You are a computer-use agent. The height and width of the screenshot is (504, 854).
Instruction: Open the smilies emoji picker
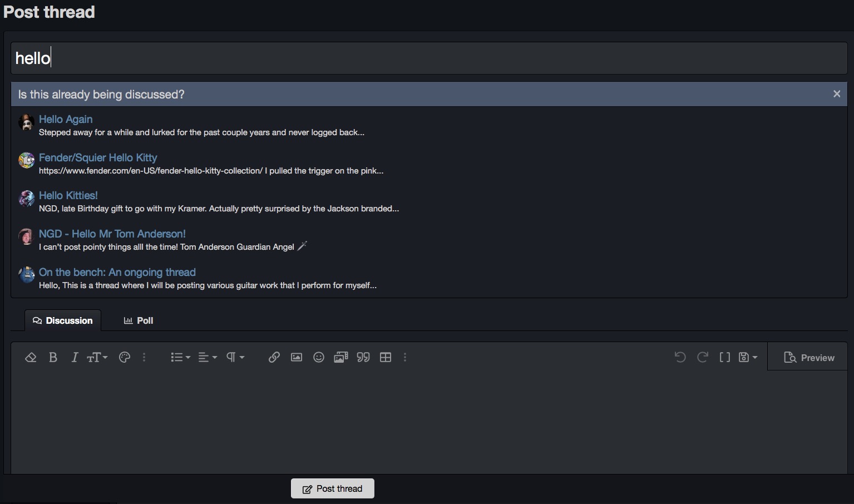coord(319,358)
